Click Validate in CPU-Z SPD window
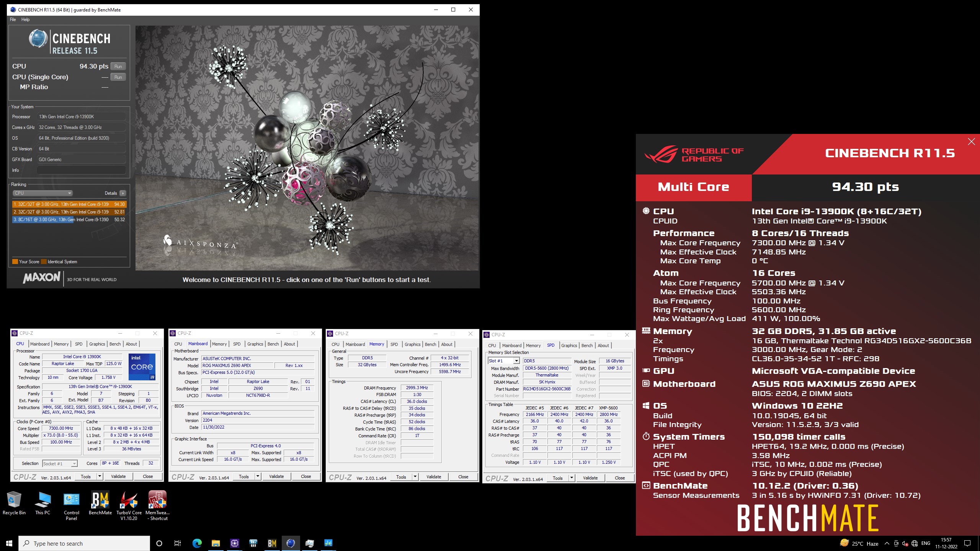Screen dimensions: 980x551 pos(590,478)
